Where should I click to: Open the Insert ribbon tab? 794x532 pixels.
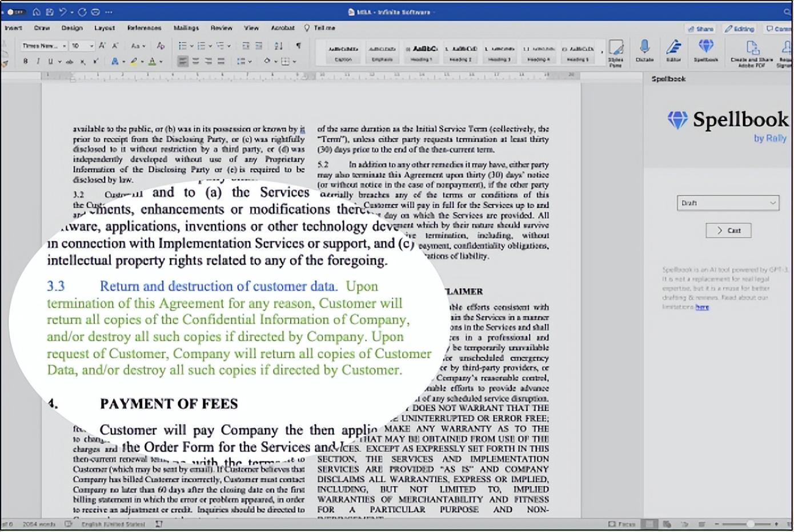13,28
